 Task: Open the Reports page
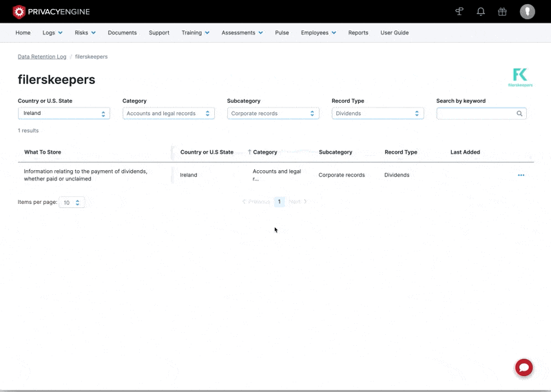[358, 32]
